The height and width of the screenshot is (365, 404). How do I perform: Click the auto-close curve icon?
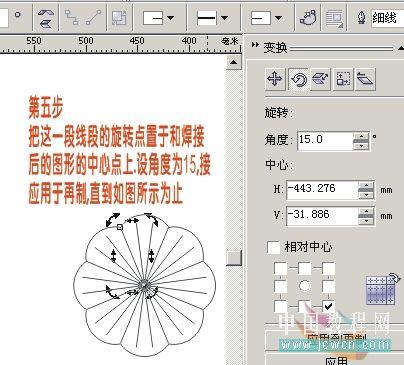[308, 17]
